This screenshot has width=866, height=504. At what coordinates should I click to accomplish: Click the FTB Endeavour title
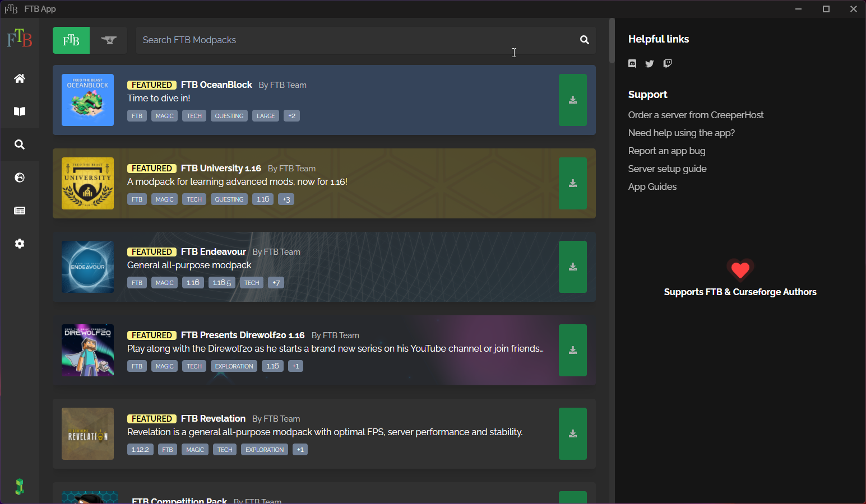(214, 251)
